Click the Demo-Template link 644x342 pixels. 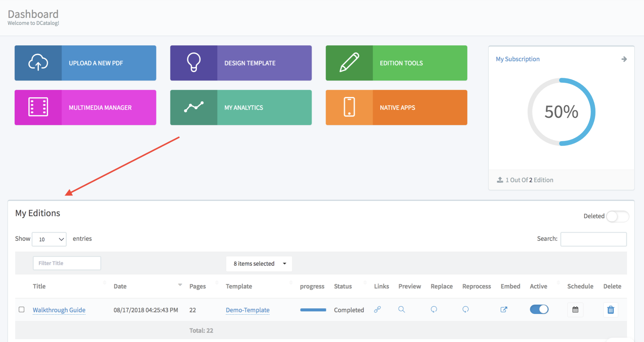click(248, 310)
